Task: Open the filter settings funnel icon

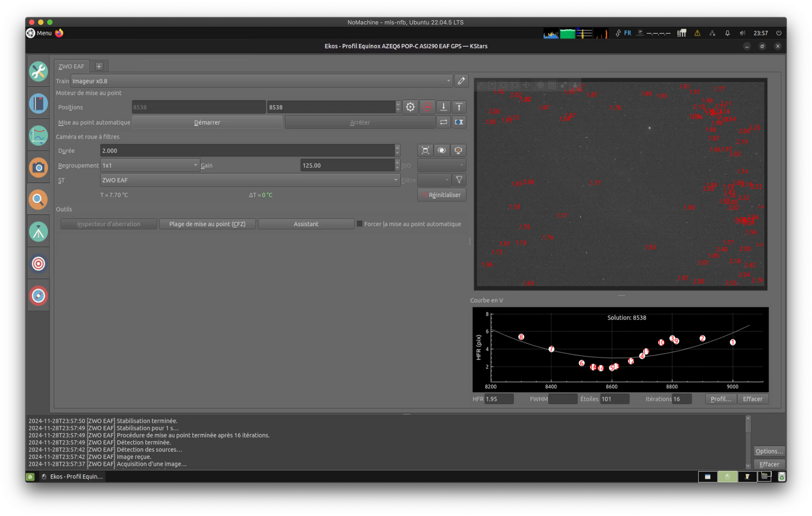Action: [x=459, y=180]
